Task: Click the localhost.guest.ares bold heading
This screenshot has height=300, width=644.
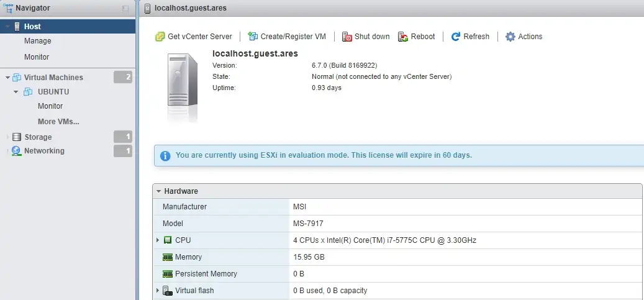Action: 255,53
